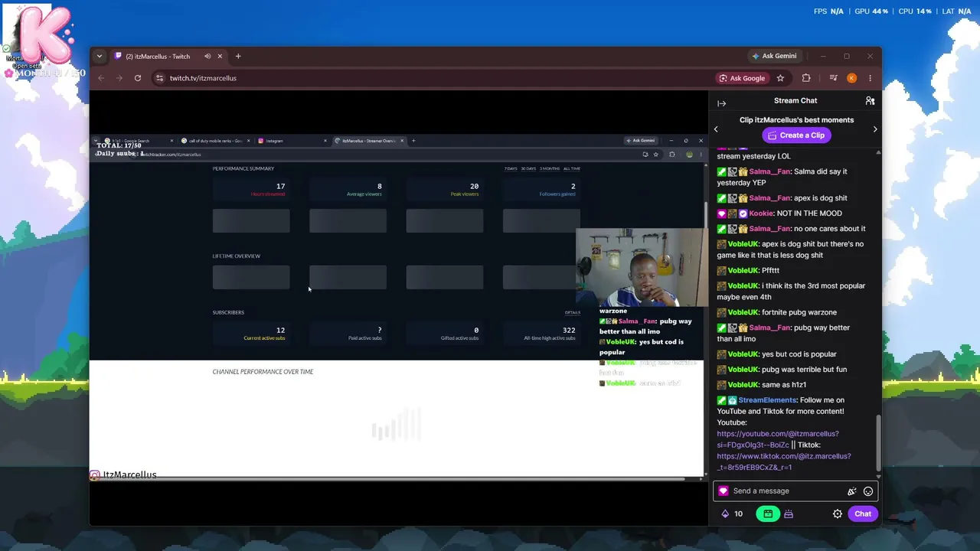Open the media controls button
This screenshot has width=980, height=551.
tap(833, 78)
